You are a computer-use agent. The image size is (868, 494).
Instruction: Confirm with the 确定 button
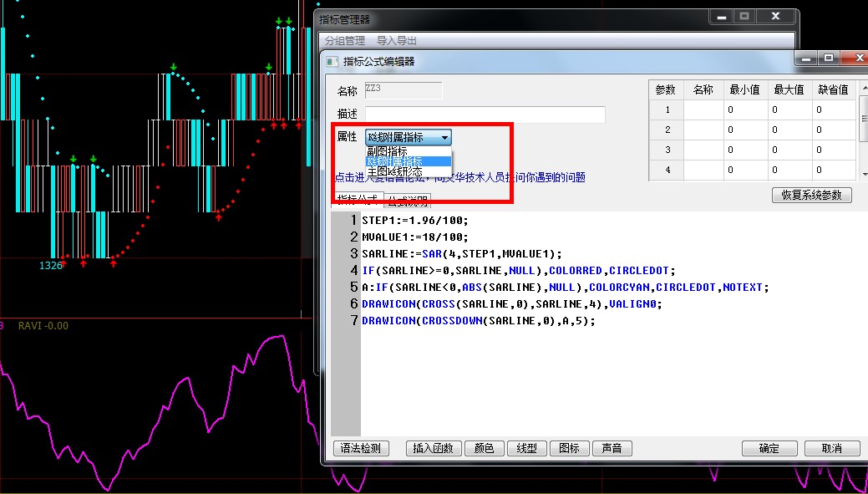pos(769,449)
